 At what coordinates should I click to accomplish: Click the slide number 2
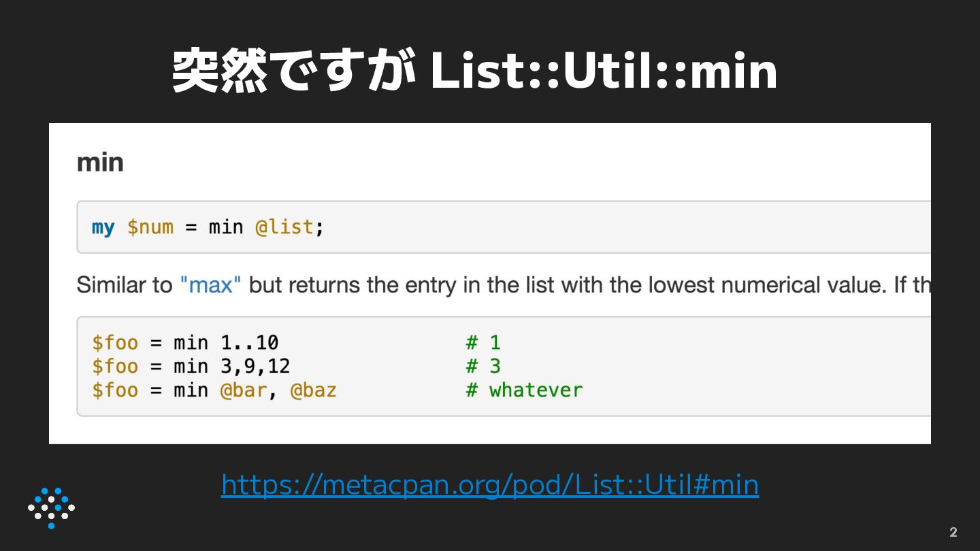click(x=953, y=533)
